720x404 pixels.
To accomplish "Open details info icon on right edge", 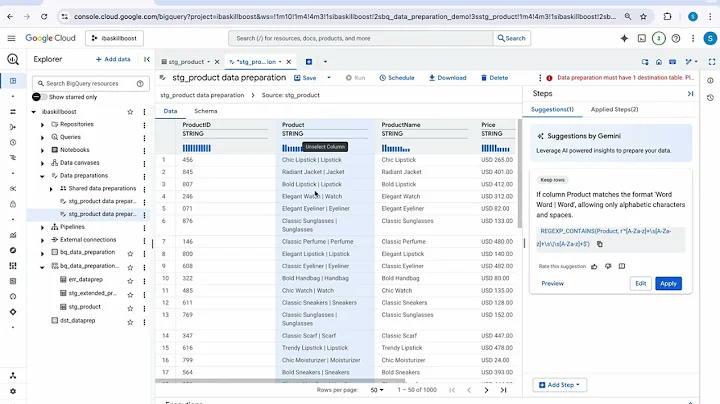I will pos(710,81).
